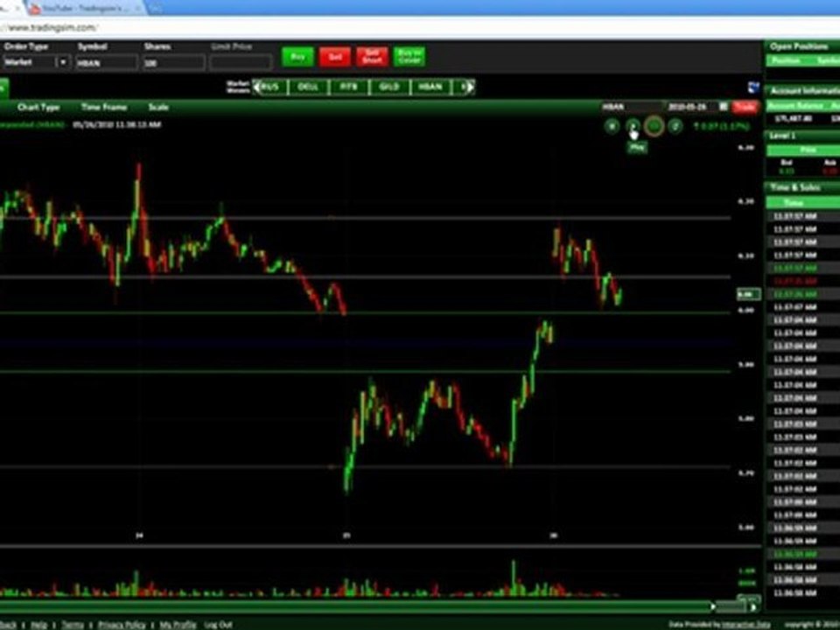Click the Terms link in the footer
This screenshot has height=630, width=840.
73,625
